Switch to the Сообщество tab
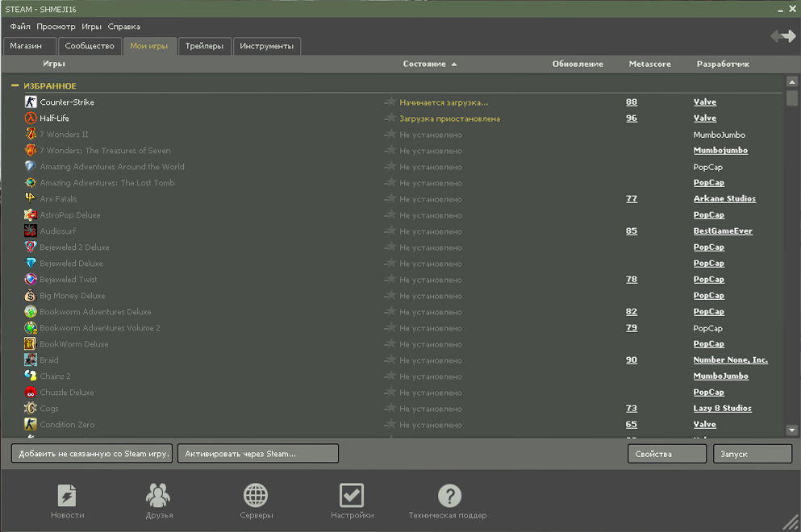The image size is (801, 532). pyautogui.click(x=90, y=46)
